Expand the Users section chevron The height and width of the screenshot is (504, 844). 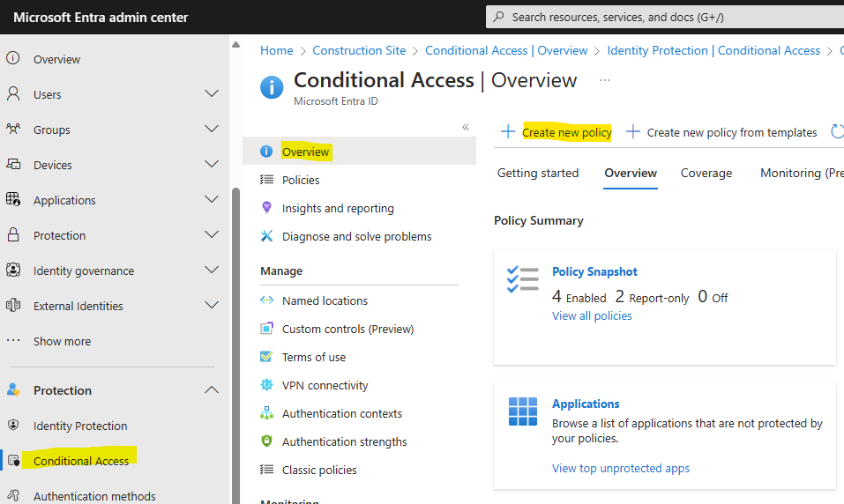212,93
